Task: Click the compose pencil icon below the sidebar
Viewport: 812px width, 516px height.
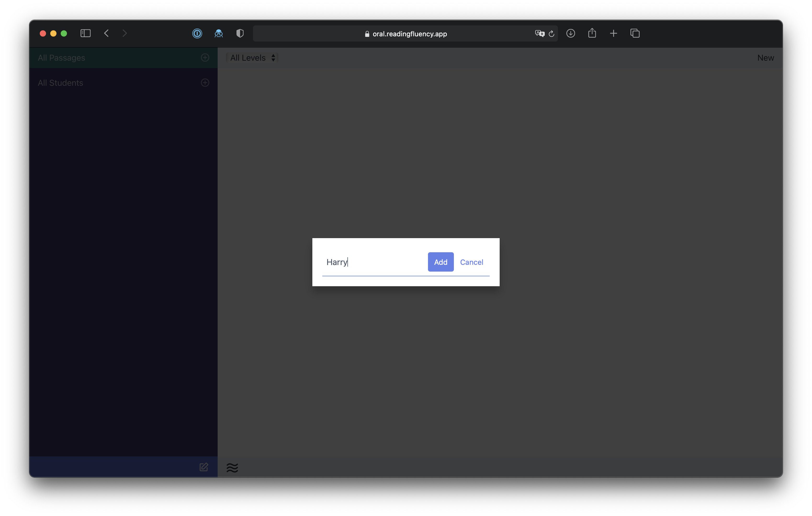Action: 204,467
